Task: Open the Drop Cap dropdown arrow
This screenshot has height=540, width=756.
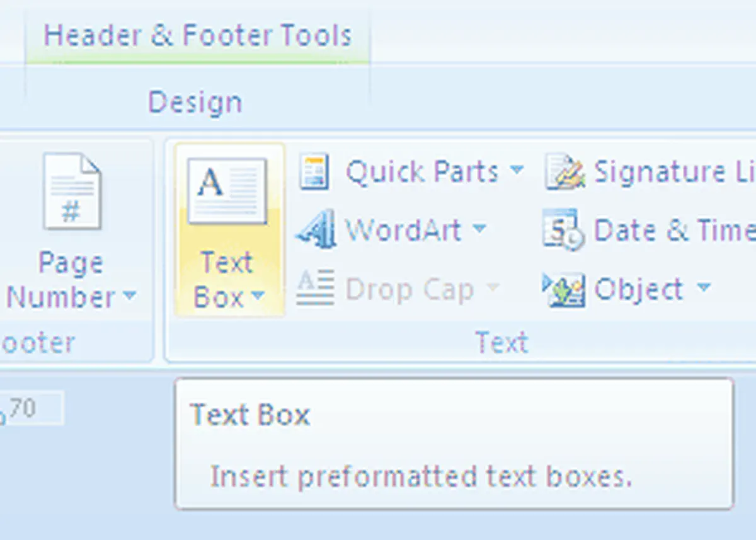Action: pyautogui.click(x=493, y=288)
